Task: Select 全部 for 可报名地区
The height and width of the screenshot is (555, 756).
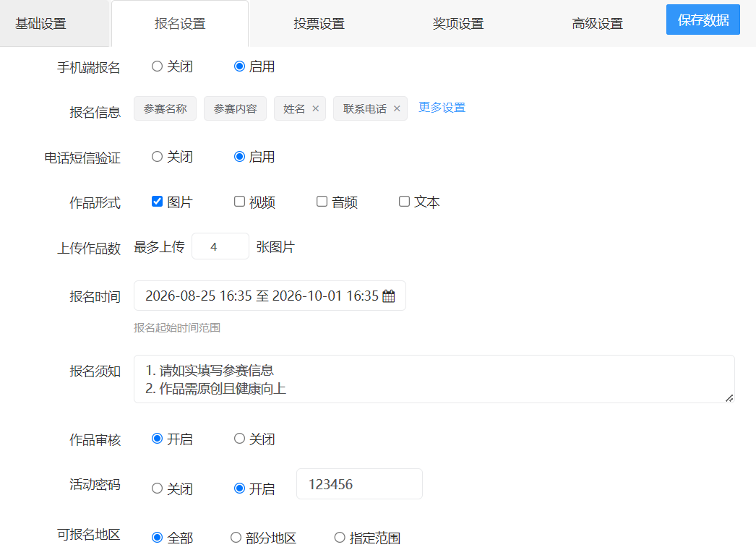Action: [x=157, y=538]
